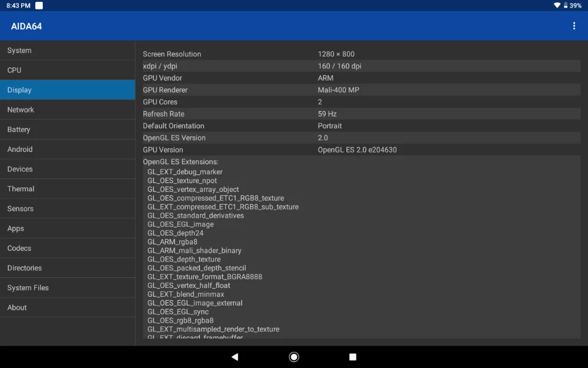Select the 1280 × 800 value
588x368 pixels.
pos(336,54)
